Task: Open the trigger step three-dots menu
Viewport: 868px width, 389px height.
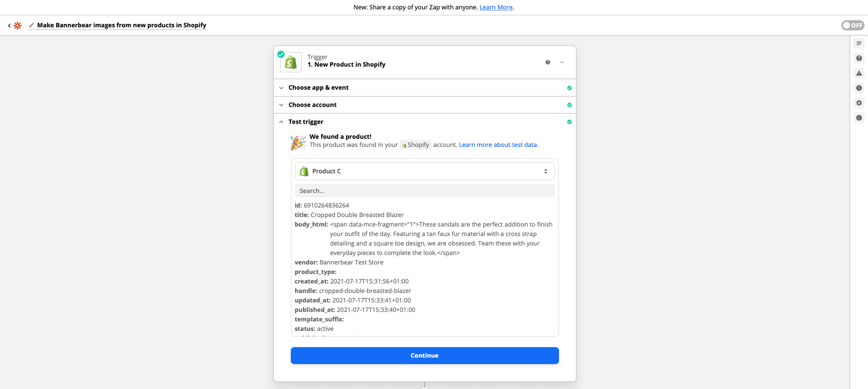Action: (x=562, y=62)
